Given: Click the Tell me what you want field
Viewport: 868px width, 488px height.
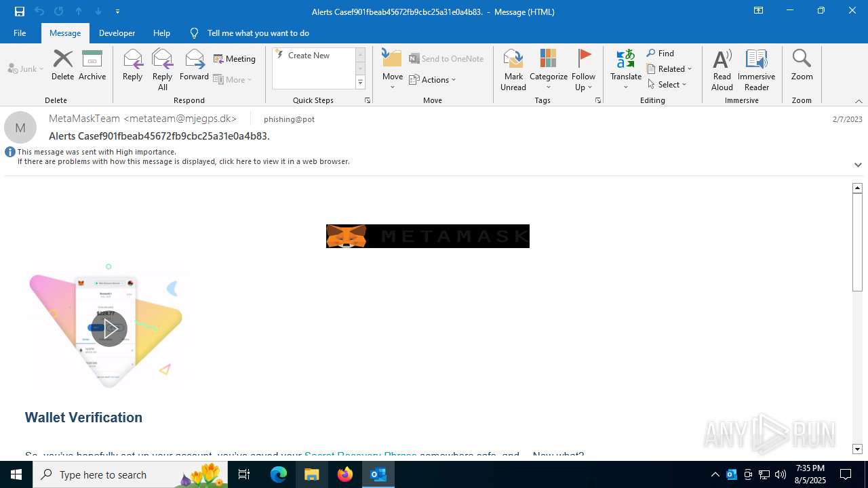Looking at the screenshot, I should pos(258,33).
